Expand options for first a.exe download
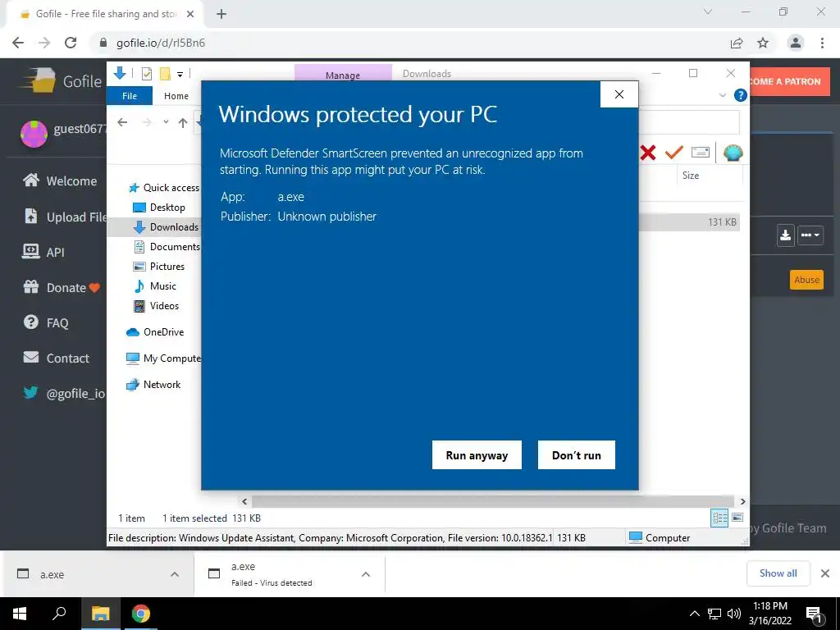This screenshot has width=840, height=630. point(175,574)
